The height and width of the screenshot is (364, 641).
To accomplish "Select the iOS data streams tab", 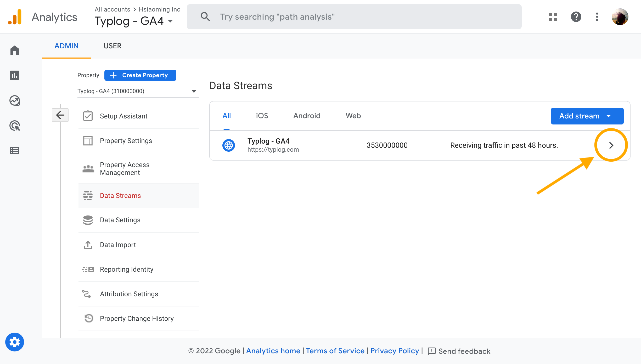I will (262, 116).
